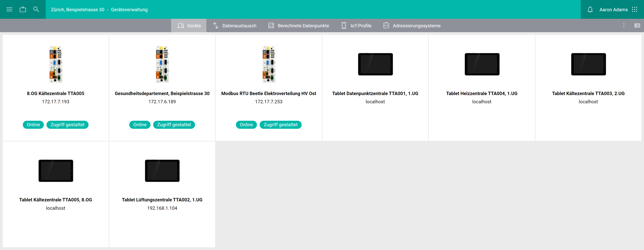Open the search magnifier icon
The image size is (644, 250).
pyautogui.click(x=36, y=10)
